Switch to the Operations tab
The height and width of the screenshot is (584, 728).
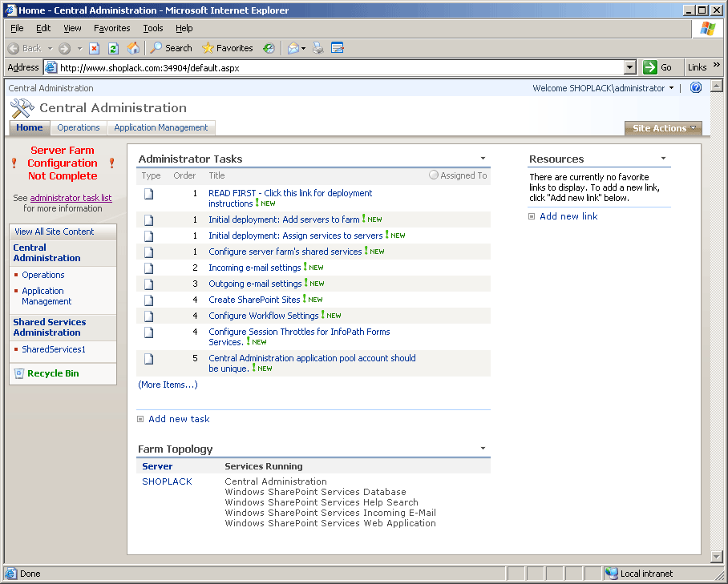tap(79, 127)
